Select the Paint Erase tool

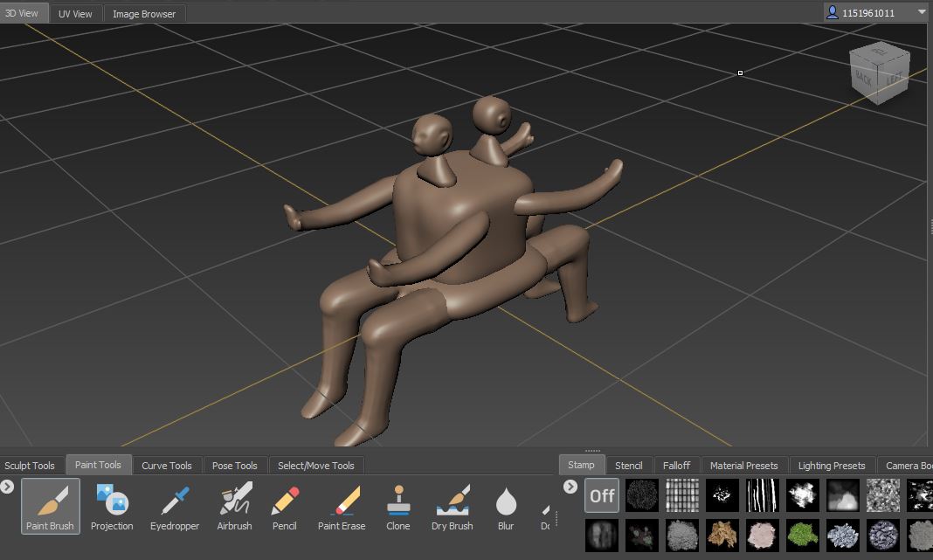341,506
